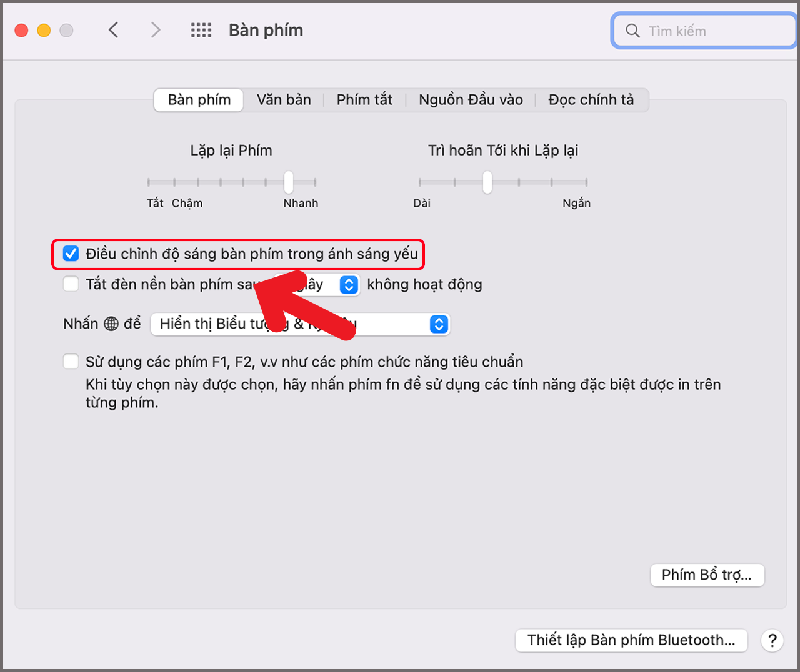Open the Nguồn Đầu vào tab
The width and height of the screenshot is (800, 672).
coord(471,100)
